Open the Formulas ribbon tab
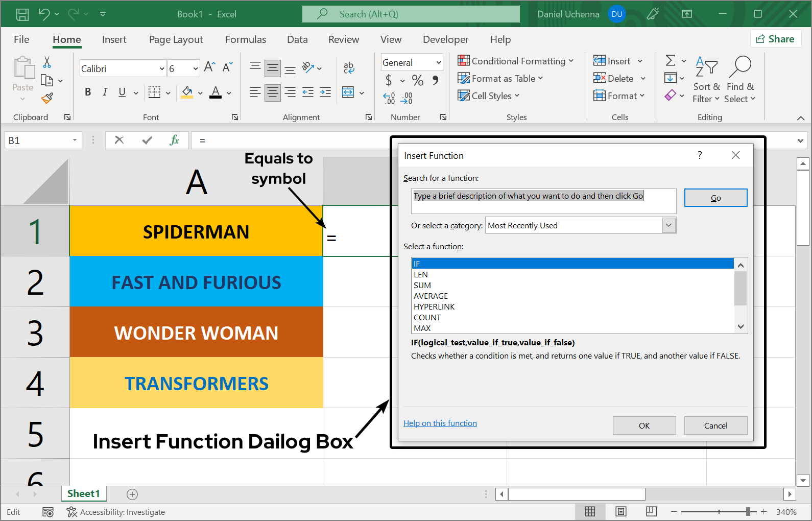The image size is (812, 521). tap(246, 39)
